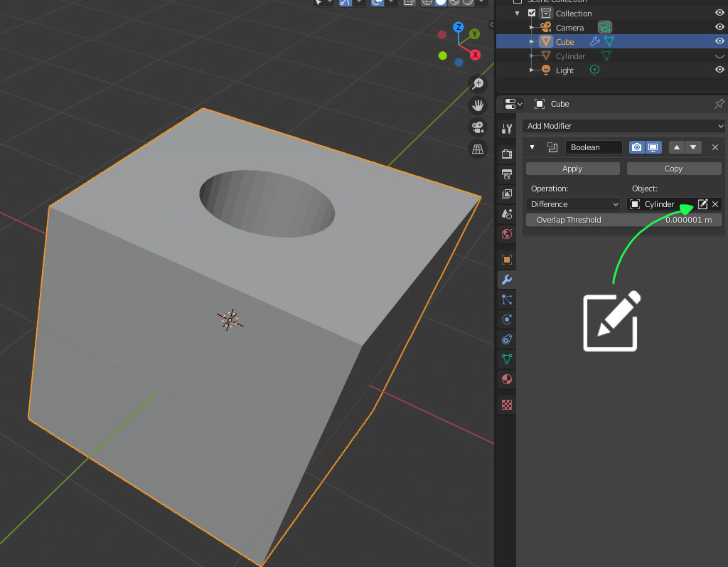Open the Physics properties tab
The width and height of the screenshot is (728, 567).
[x=506, y=319]
